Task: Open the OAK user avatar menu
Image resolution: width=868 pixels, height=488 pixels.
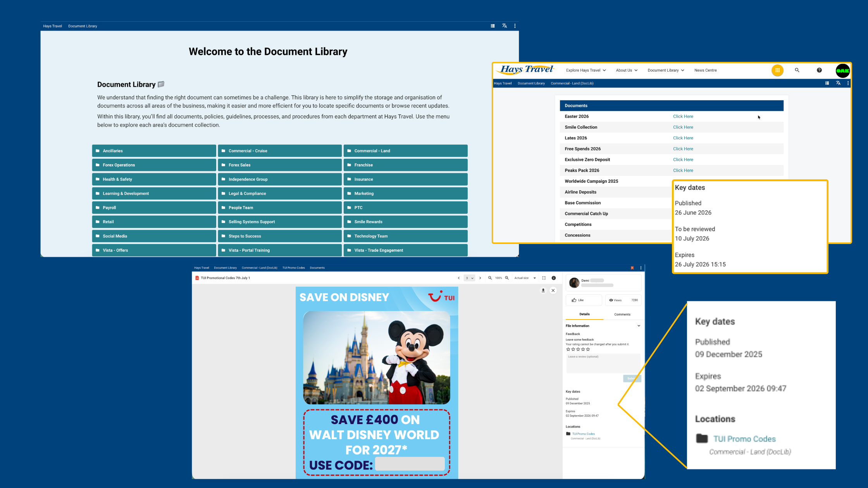Action: point(842,70)
